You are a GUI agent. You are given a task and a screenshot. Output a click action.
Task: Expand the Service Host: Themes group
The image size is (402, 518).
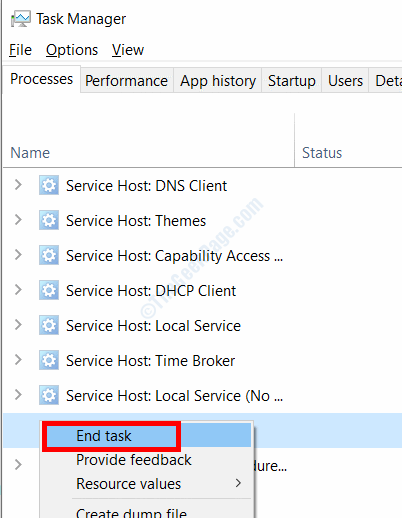tap(18, 219)
